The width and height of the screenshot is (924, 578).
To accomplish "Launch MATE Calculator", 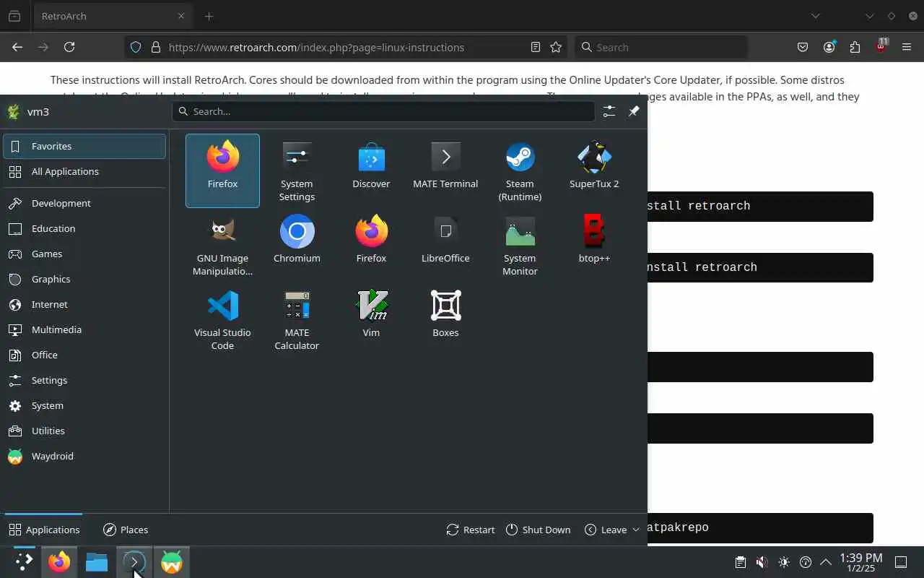I will (297, 319).
